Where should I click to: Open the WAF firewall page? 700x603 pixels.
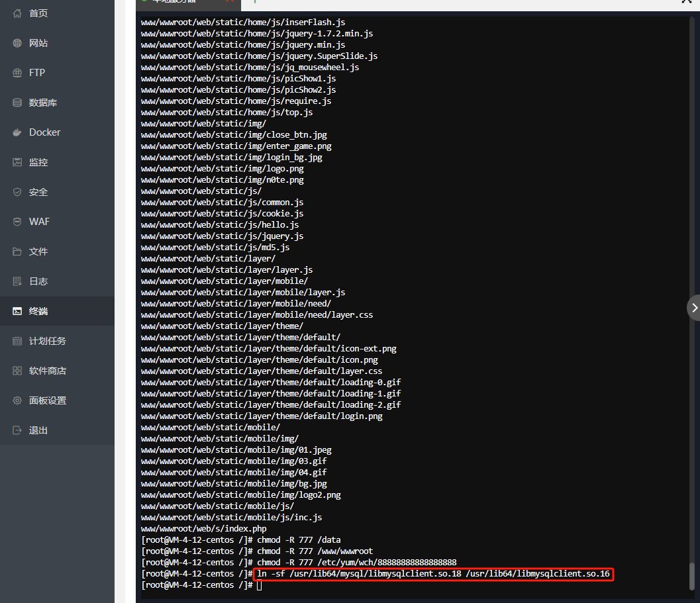[x=39, y=222]
